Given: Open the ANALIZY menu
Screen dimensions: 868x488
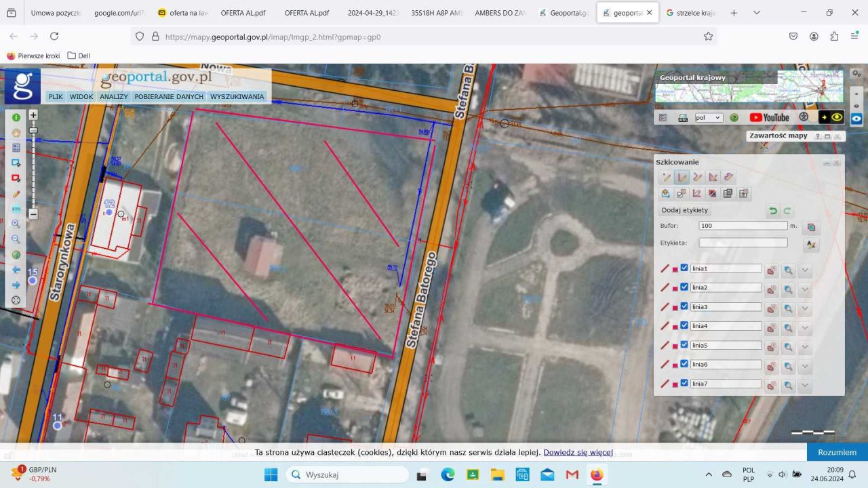Looking at the screenshot, I should (114, 96).
